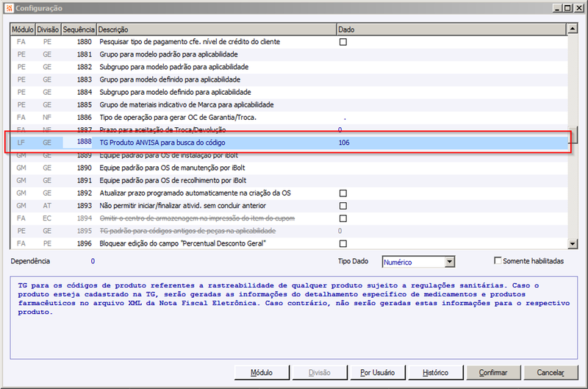The width and height of the screenshot is (588, 389).
Task: Toggle checkbox for row 1893 Não permitir iniciar/finalizar
Action: [x=343, y=206]
